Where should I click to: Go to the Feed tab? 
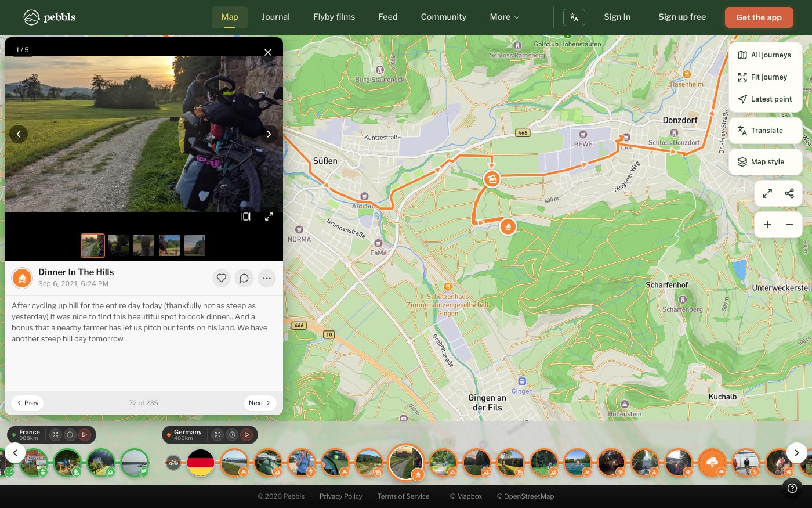tap(388, 17)
